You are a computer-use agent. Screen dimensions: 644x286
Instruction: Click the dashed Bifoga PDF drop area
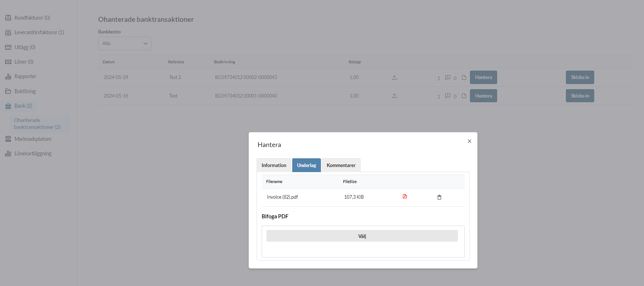(x=363, y=242)
